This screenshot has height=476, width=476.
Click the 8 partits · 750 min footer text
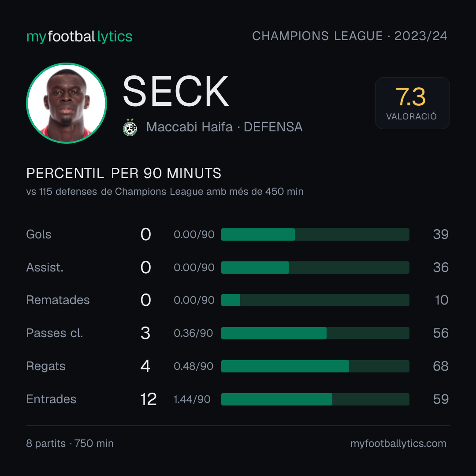click(70, 443)
